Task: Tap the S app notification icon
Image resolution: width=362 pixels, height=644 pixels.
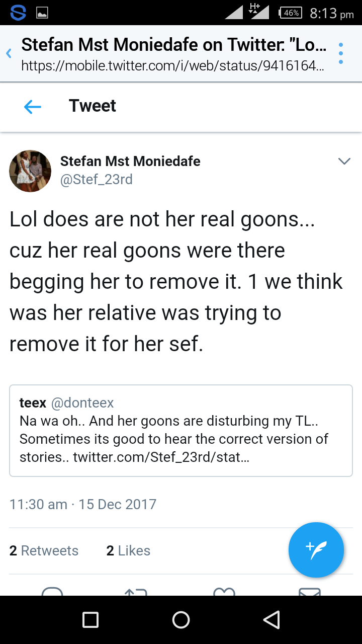Action: pyautogui.click(x=18, y=13)
